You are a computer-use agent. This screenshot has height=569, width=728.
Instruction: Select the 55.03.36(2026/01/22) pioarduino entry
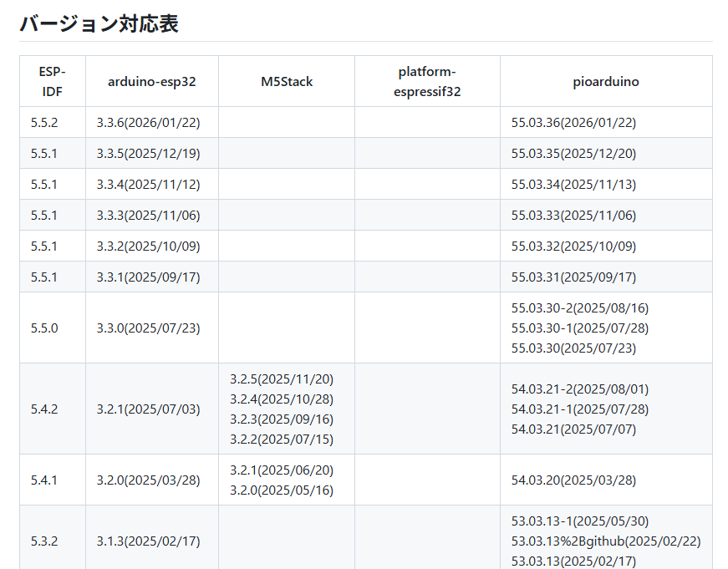[573, 123]
